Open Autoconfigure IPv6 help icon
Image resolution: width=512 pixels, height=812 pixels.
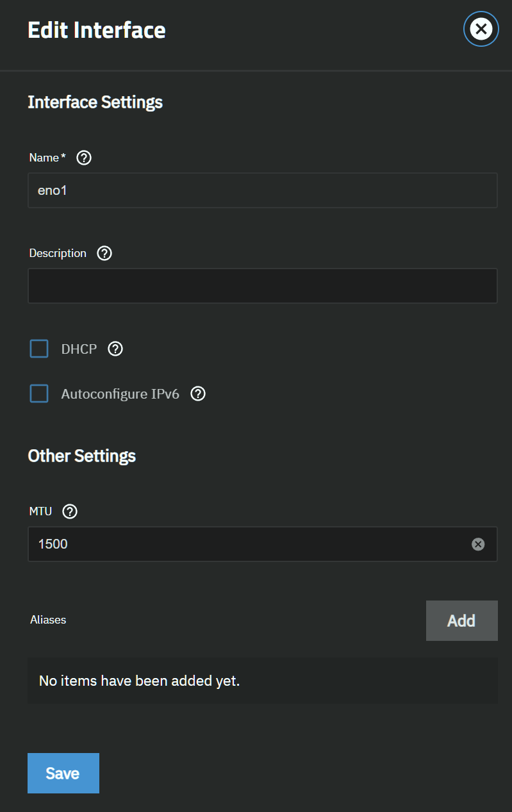[x=199, y=394]
